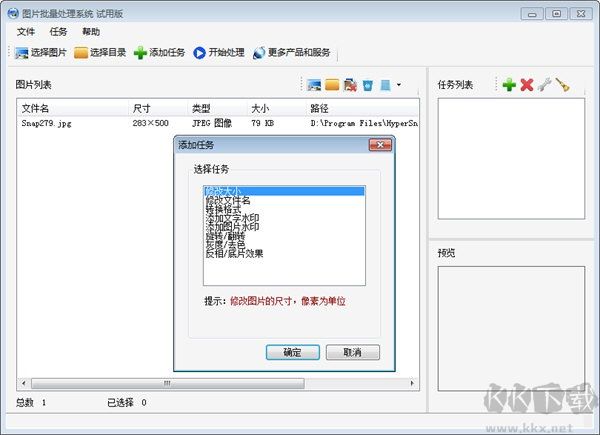The width and height of the screenshot is (600, 435).
Task: Maximize the main window
Action: pyautogui.click(x=556, y=14)
